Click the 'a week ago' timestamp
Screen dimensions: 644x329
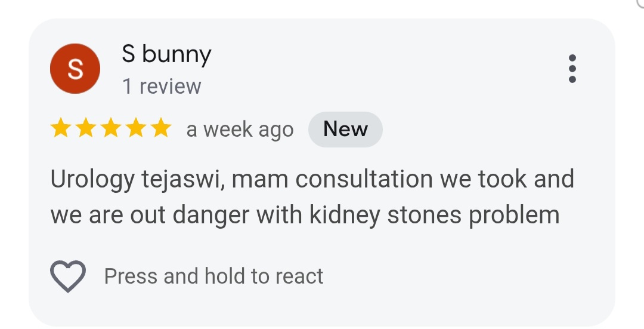tap(240, 130)
